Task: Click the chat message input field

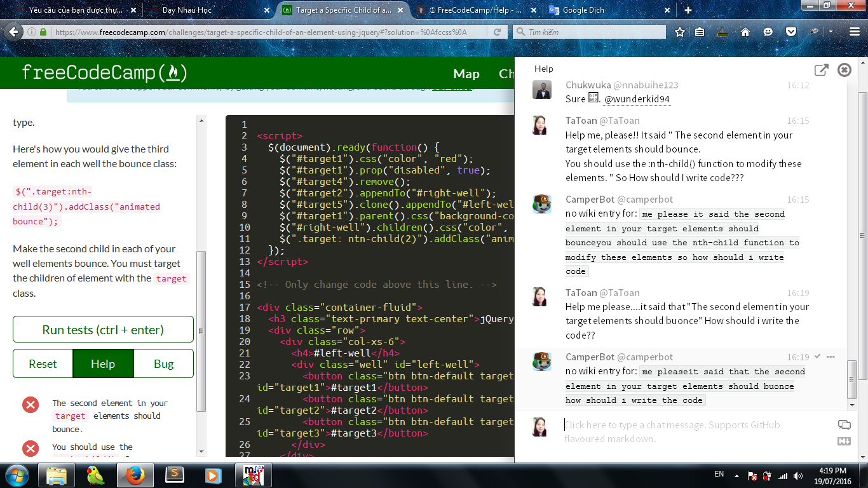Action: (x=693, y=431)
